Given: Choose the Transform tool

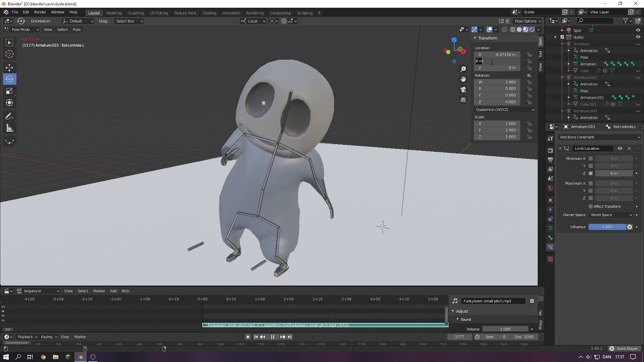Looking at the screenshot, I should (x=10, y=103).
